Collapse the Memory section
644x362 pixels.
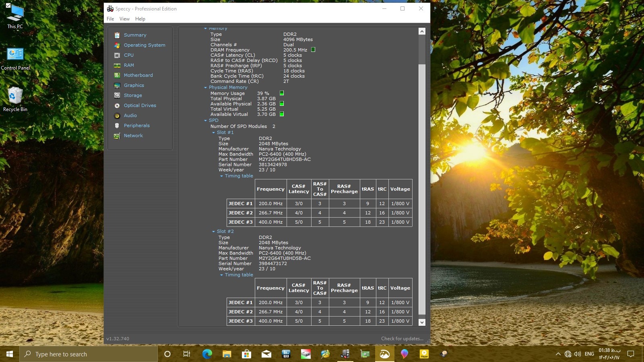[205, 29]
